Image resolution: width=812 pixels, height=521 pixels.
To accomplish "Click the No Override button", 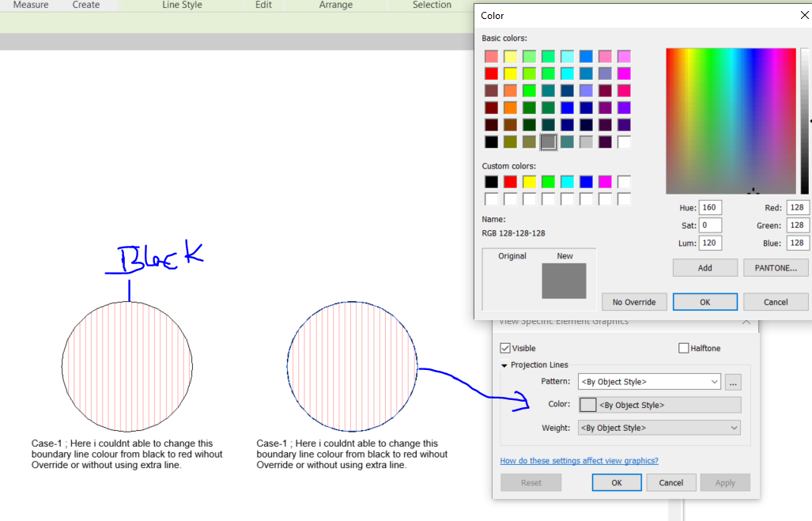I will pos(633,301).
